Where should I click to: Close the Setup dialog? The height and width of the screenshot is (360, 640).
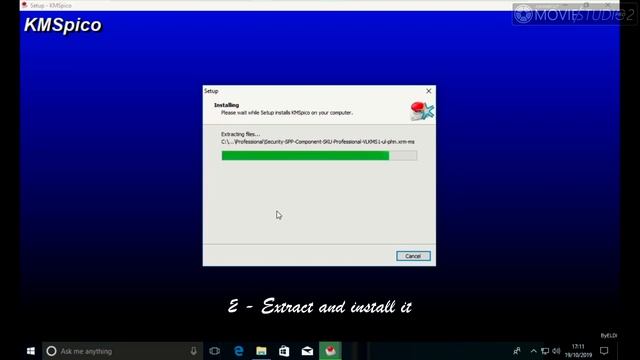[429, 91]
